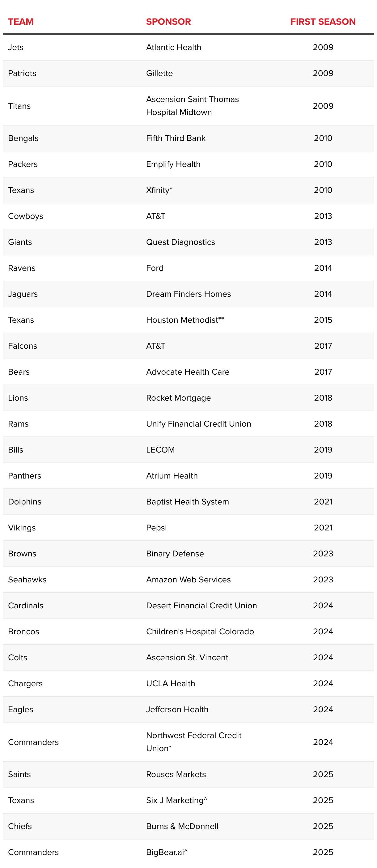Select Unify Financial Credit Union entry
Viewport: 377px width, 868px height.
[199, 424]
